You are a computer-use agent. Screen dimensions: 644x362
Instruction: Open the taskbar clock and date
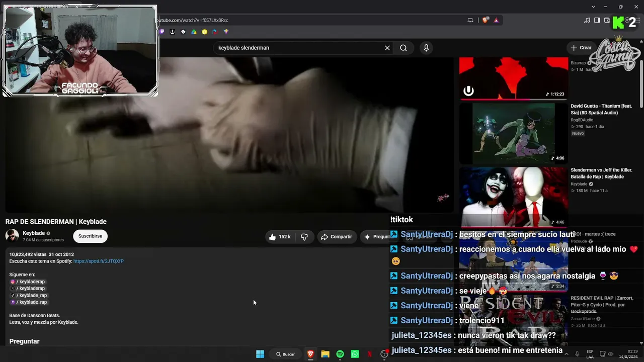click(629, 354)
